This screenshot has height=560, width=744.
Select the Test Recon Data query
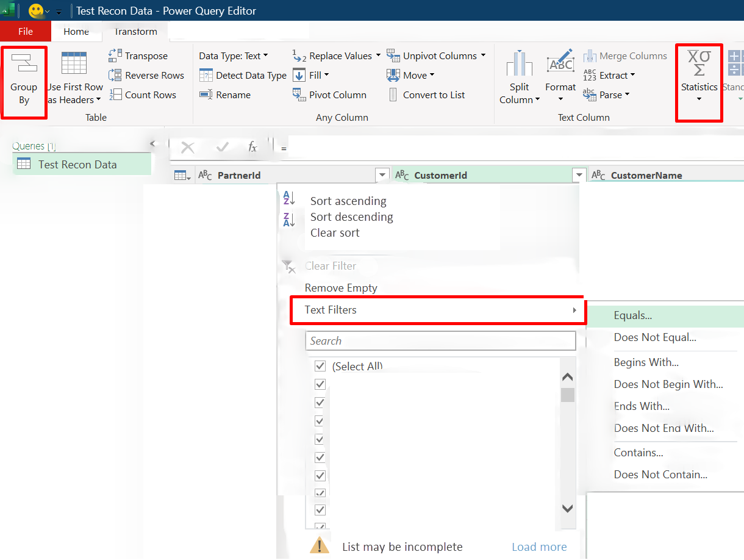pos(82,164)
